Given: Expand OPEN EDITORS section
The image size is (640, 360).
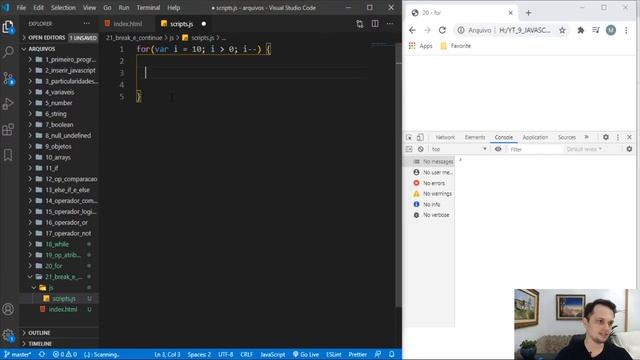Looking at the screenshot, I should 47,38.
